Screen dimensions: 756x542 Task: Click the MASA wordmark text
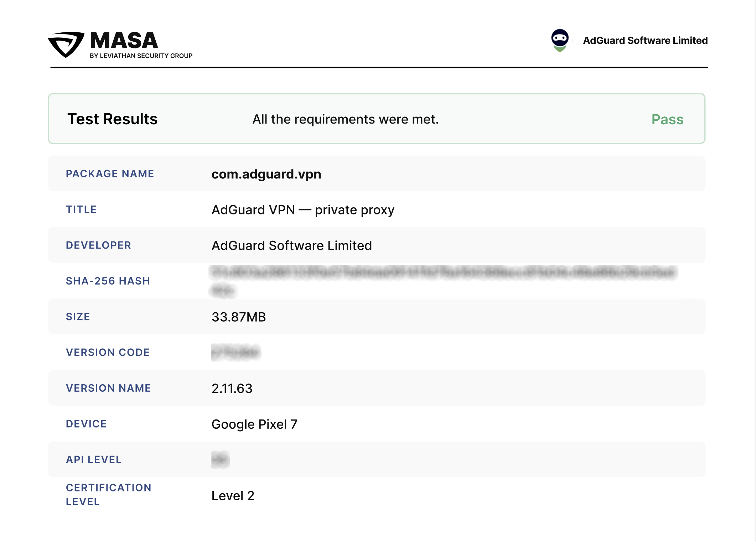pos(124,40)
